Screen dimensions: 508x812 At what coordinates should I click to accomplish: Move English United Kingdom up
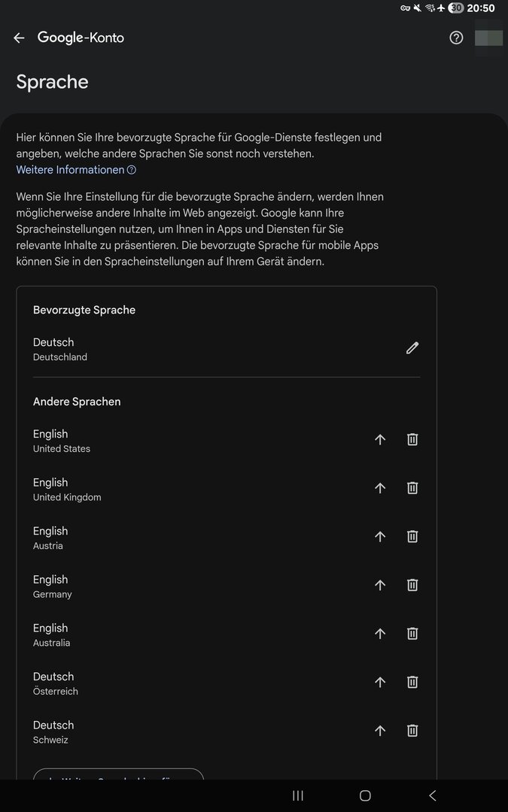tap(380, 488)
